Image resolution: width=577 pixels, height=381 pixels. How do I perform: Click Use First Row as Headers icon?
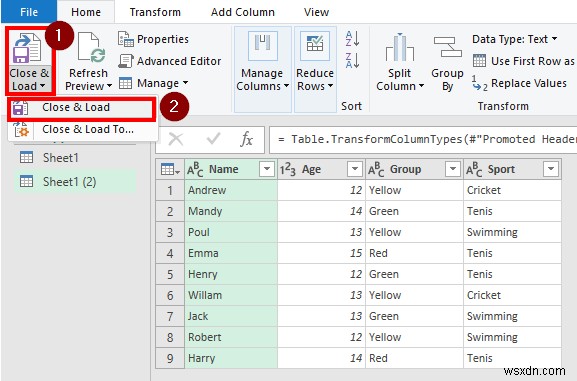[479, 61]
